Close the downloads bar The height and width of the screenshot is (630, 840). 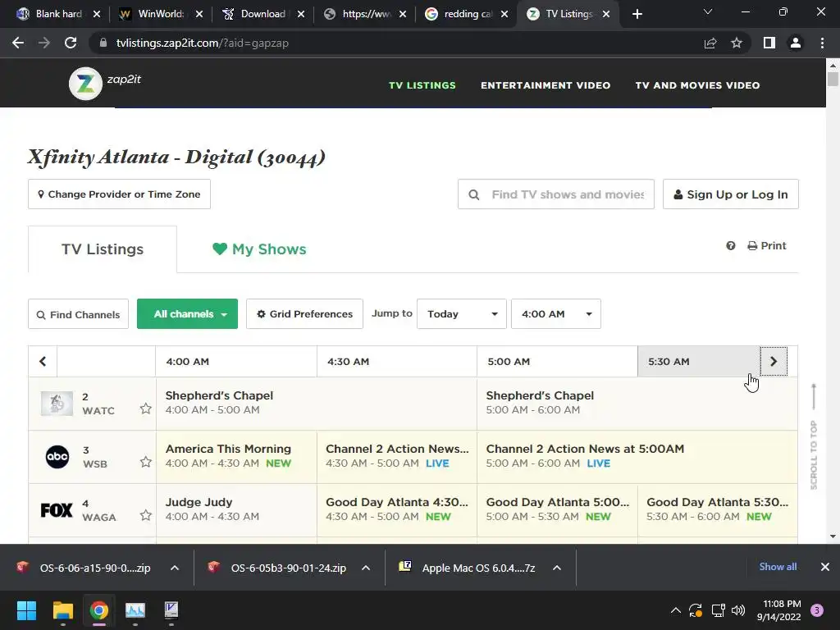click(x=825, y=567)
